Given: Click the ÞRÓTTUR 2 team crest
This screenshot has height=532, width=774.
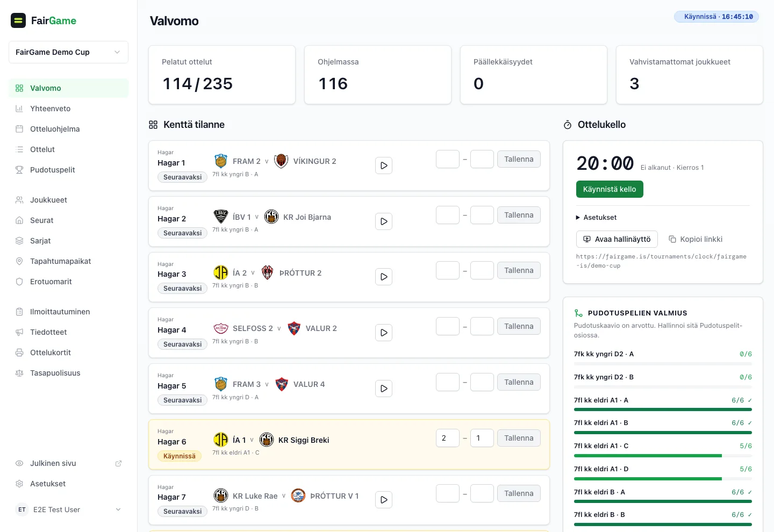Looking at the screenshot, I should (268, 273).
